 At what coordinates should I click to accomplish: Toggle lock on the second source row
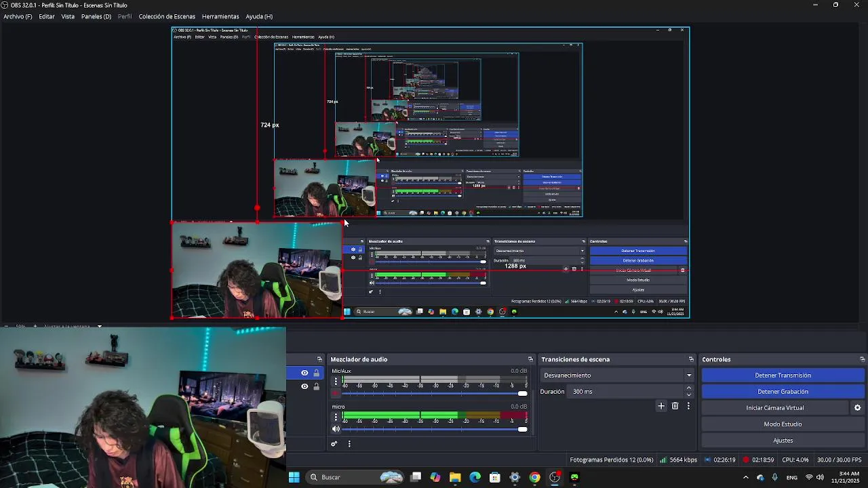(316, 386)
